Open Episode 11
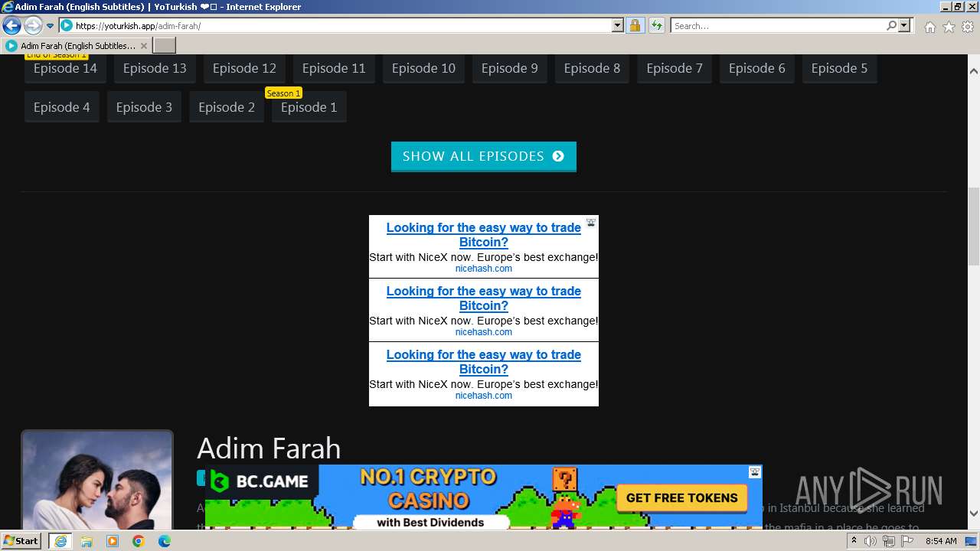Viewport: 980px width, 551px height. (x=334, y=68)
